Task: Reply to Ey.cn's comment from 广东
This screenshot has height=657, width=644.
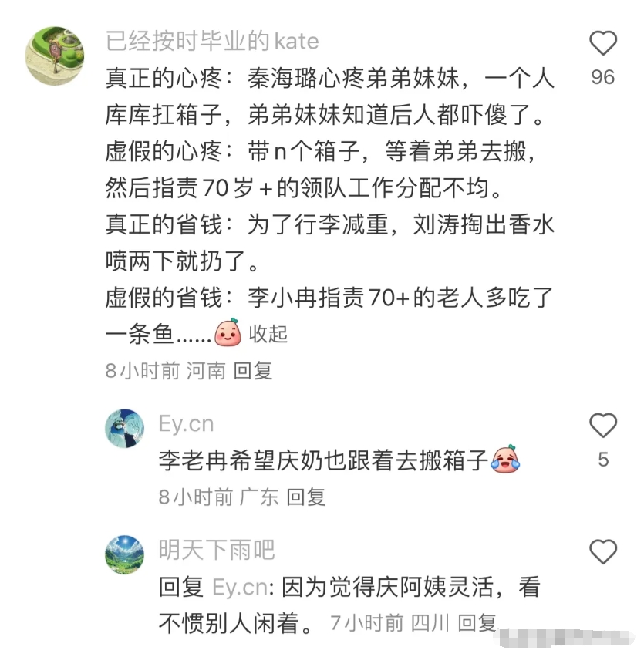Action: pos(306,497)
